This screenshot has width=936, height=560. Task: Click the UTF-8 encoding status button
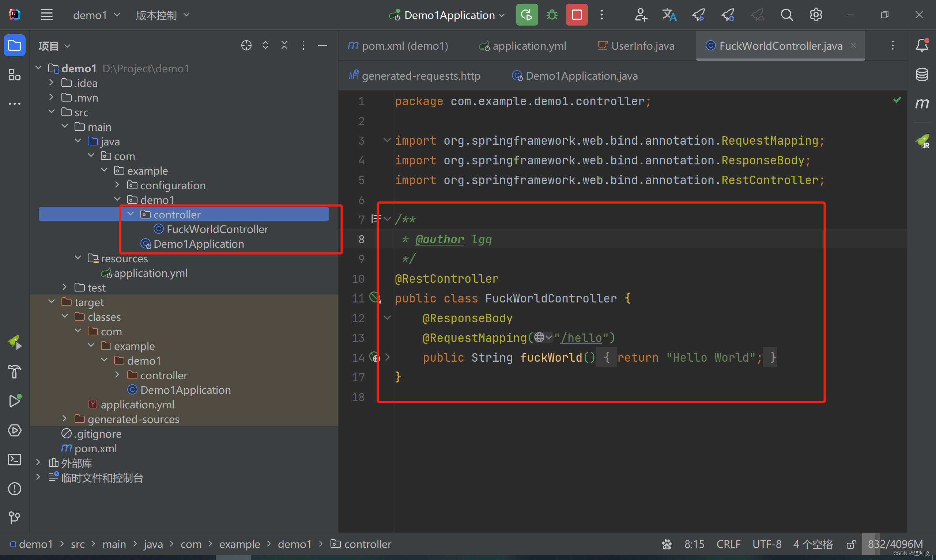[766, 544]
